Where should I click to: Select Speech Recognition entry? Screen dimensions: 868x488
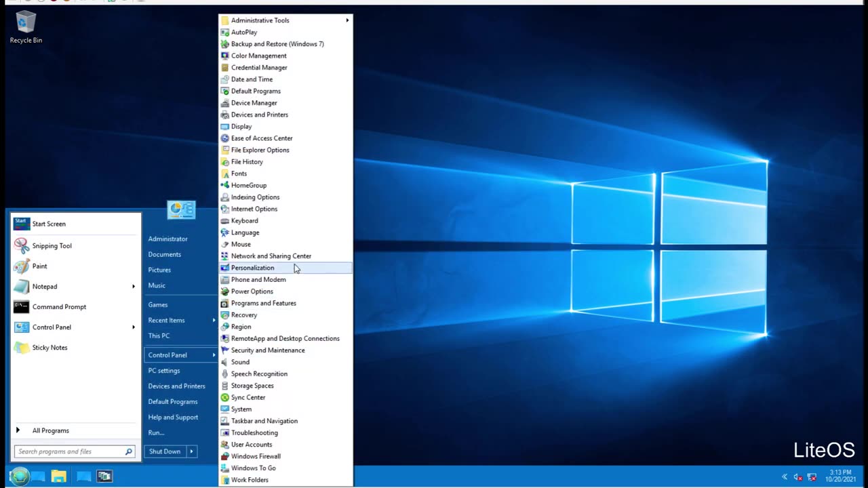(285, 374)
